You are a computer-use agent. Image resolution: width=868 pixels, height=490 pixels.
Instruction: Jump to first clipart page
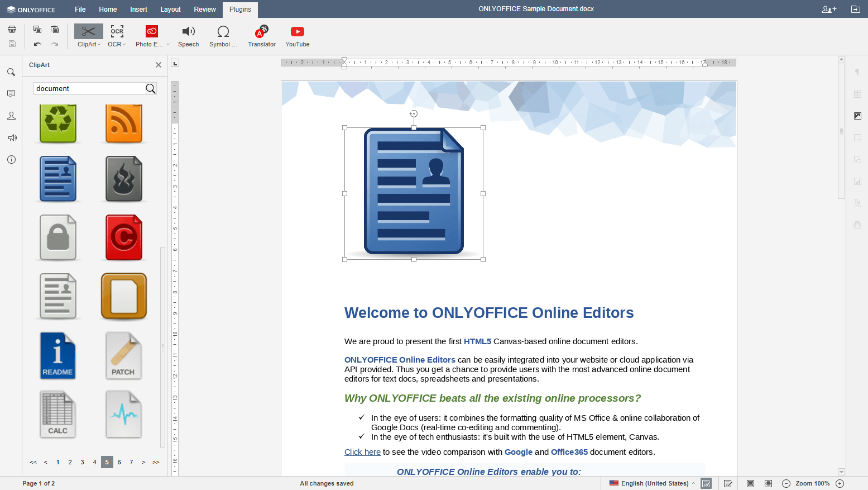pos(33,462)
